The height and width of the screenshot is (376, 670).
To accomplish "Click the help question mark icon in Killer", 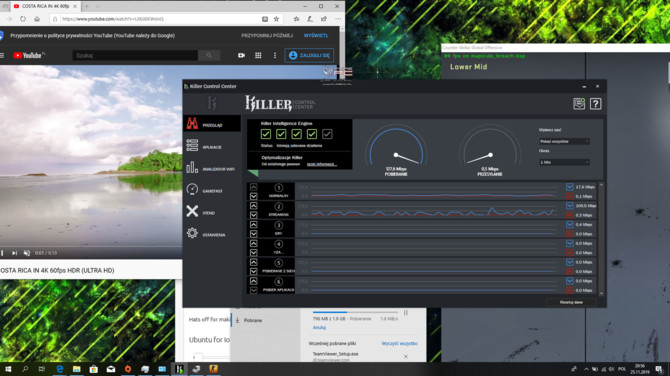I will point(595,104).
